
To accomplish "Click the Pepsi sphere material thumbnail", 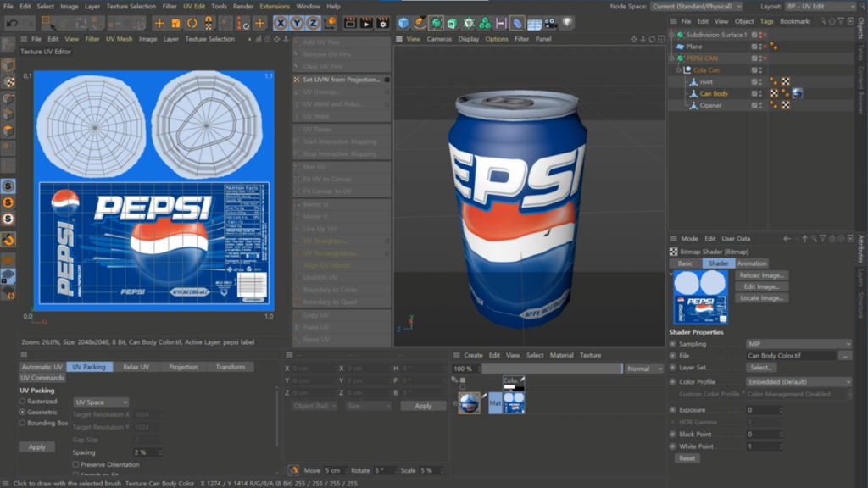I will (470, 403).
